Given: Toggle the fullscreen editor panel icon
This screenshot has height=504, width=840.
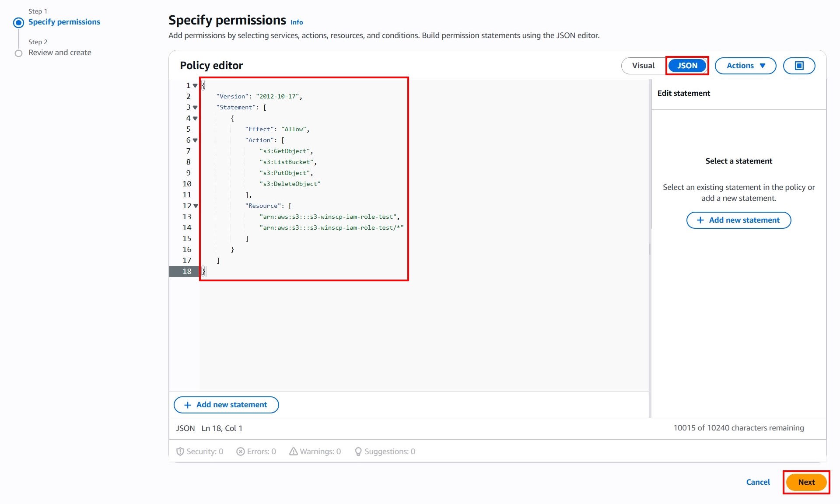Looking at the screenshot, I should (799, 66).
